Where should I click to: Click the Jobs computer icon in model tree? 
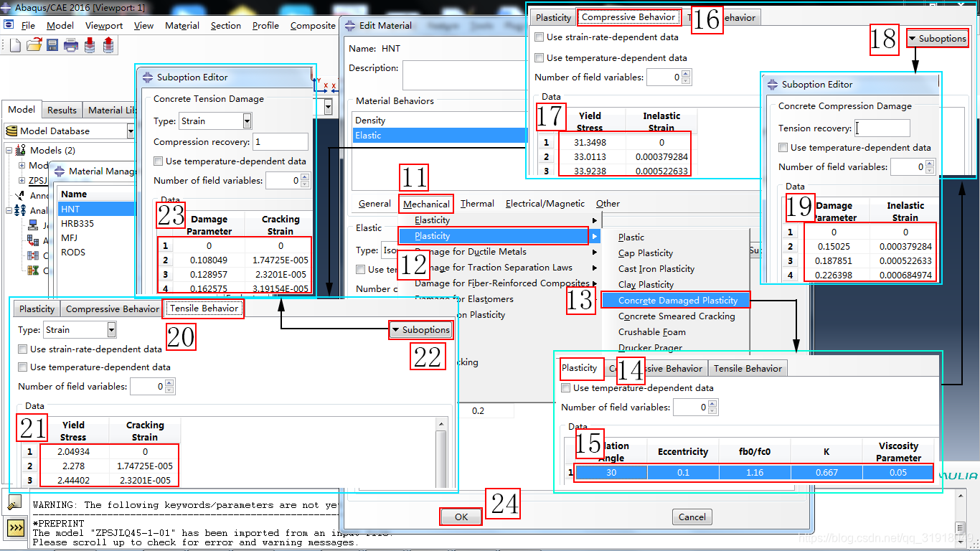point(33,225)
